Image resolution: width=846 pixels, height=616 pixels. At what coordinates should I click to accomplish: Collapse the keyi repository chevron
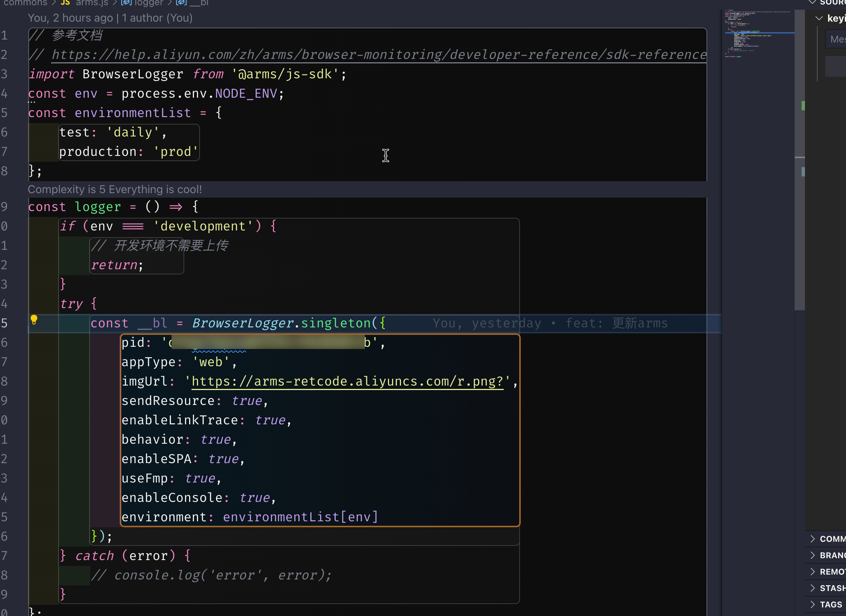pos(819,18)
